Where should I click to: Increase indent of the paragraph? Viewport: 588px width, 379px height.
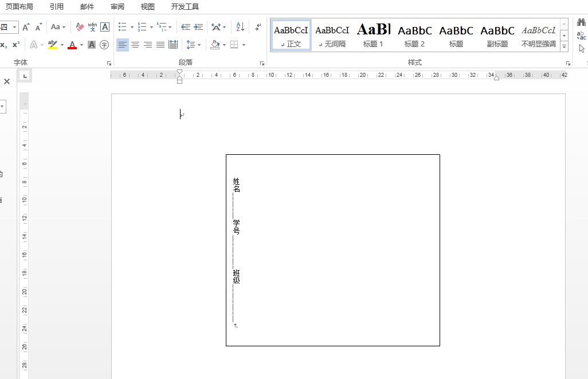point(198,27)
